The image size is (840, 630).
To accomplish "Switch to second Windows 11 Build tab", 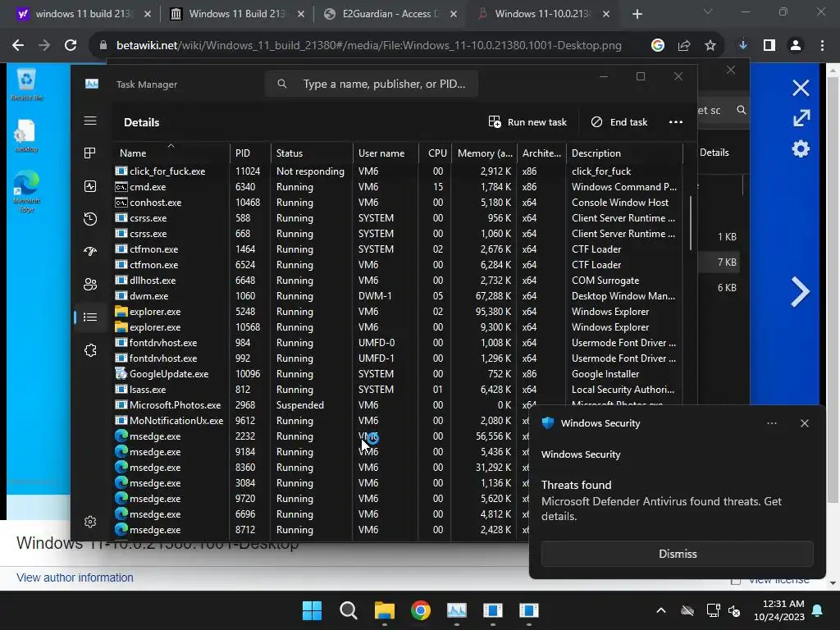I will pyautogui.click(x=237, y=14).
